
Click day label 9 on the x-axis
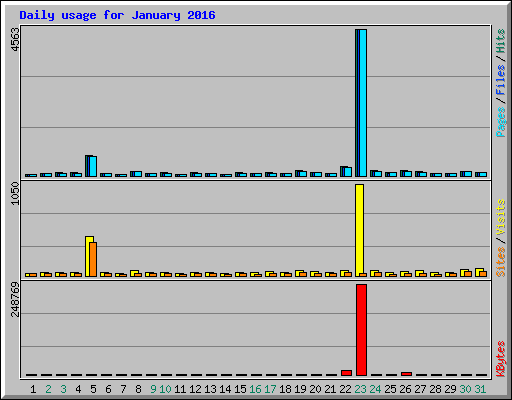click(x=153, y=389)
